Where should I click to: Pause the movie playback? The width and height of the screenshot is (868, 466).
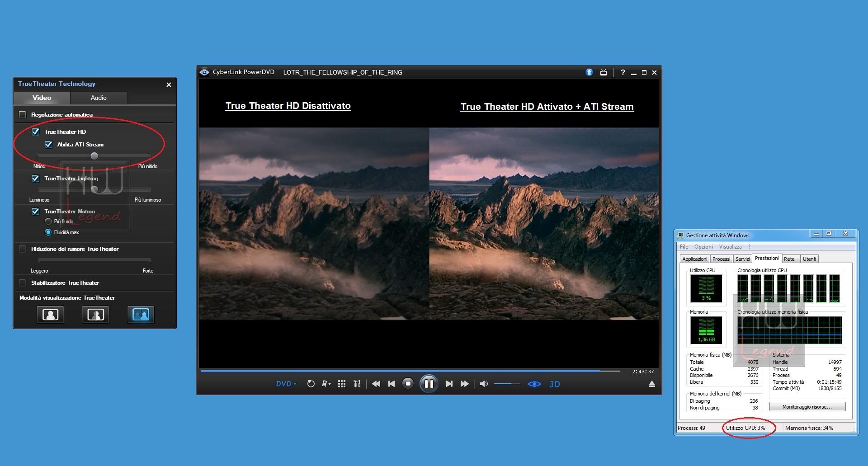(x=429, y=384)
